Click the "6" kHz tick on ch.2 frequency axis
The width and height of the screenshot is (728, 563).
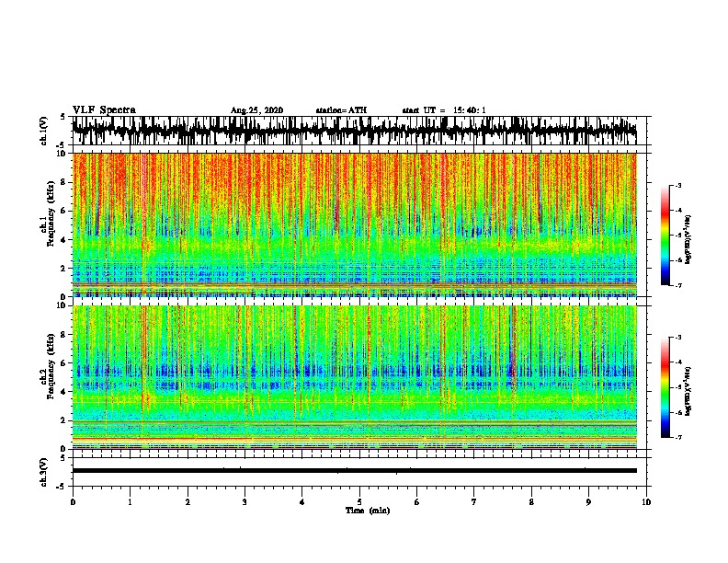(x=64, y=363)
